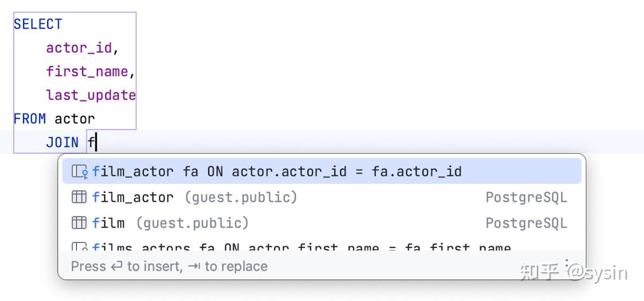Choose film_actor (guest.public) table suggestion
The image size is (644, 301).
(194, 197)
